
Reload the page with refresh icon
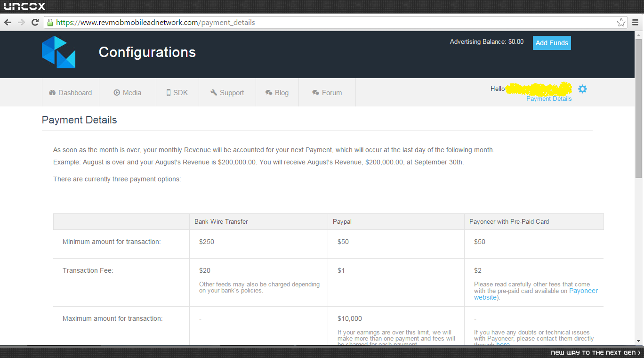click(x=35, y=23)
